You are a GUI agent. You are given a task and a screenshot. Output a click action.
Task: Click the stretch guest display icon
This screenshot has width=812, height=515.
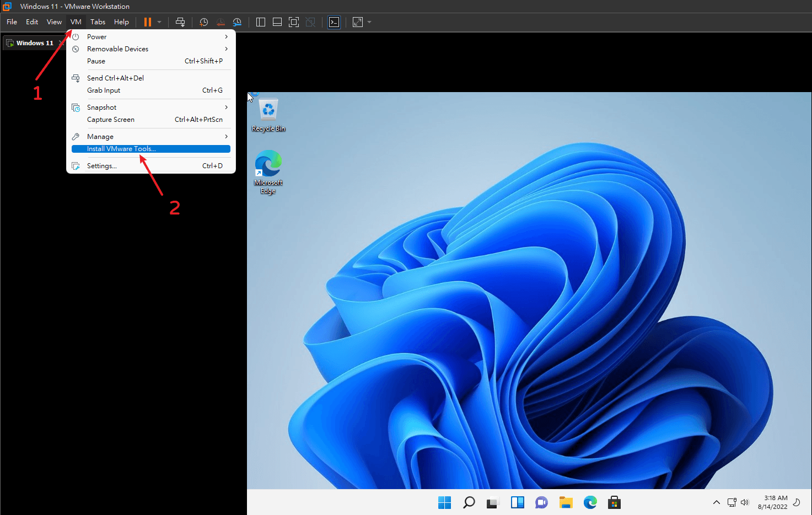pyautogui.click(x=358, y=22)
